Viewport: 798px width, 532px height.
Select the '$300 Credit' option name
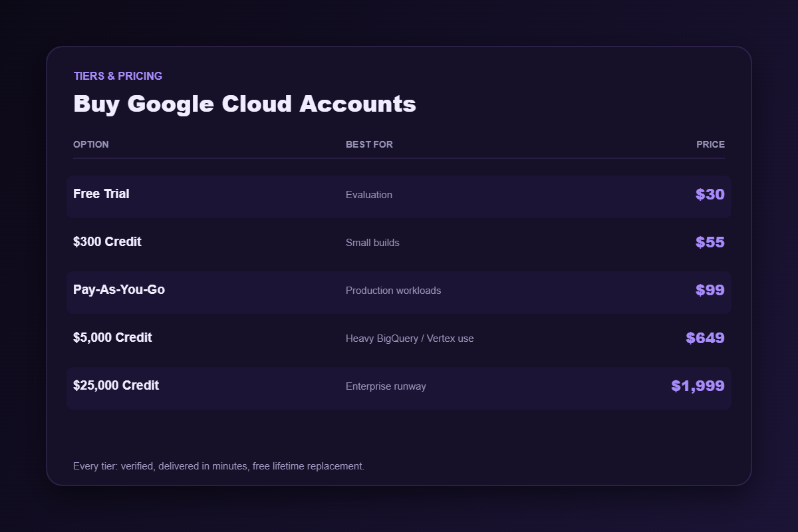tap(107, 242)
